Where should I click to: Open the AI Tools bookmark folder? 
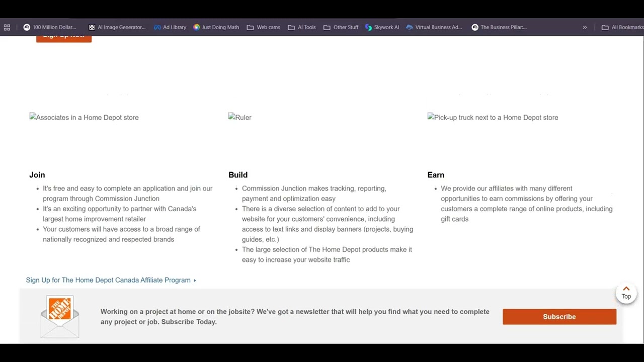pyautogui.click(x=302, y=27)
